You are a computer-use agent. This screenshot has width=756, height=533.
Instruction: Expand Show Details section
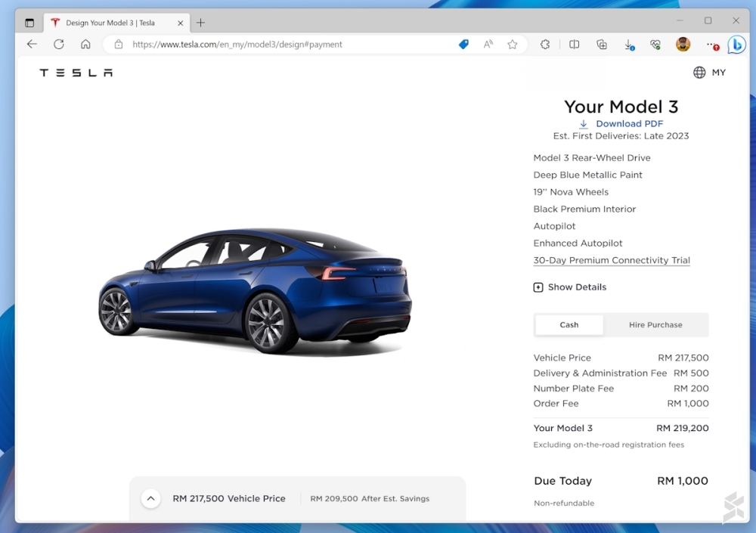[x=569, y=287]
